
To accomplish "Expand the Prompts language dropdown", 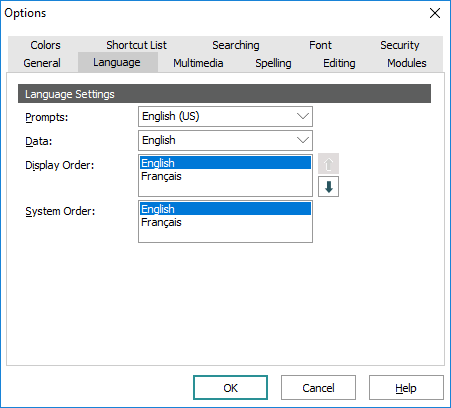I will [x=225, y=116].
